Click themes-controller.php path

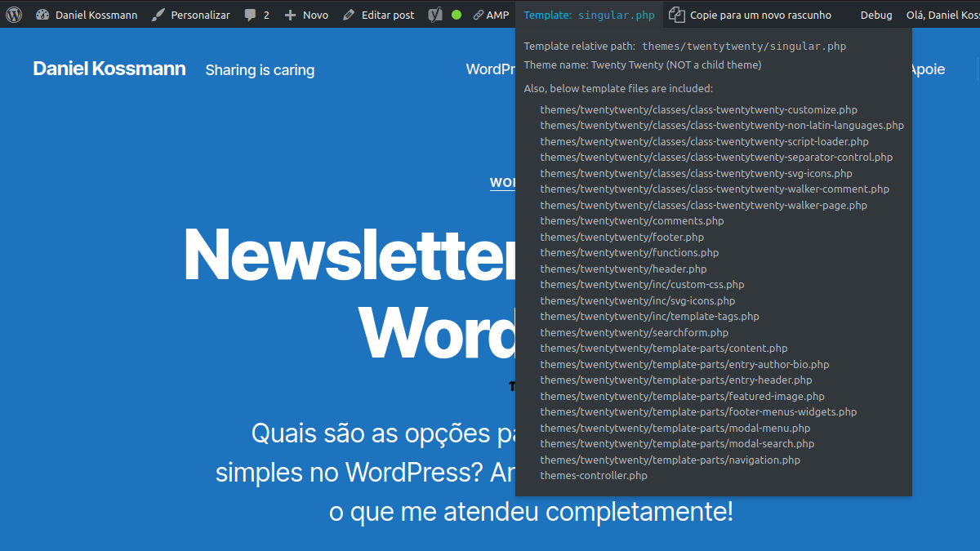594,476
